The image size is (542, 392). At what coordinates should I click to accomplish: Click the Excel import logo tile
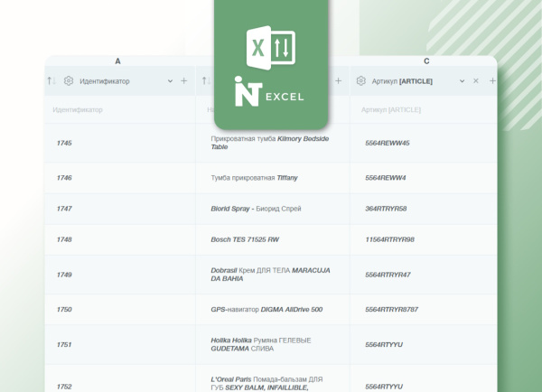(271, 63)
